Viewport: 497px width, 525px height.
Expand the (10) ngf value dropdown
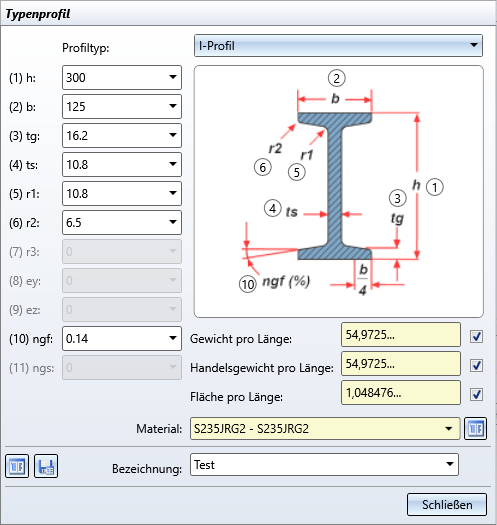coord(173,339)
